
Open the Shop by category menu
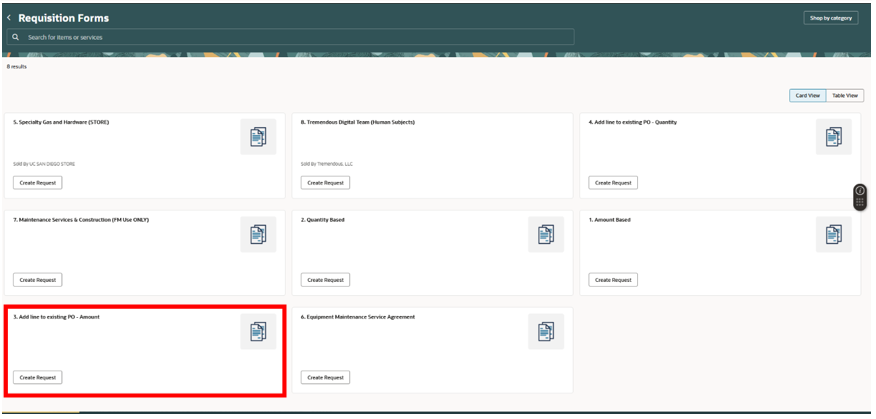(830, 18)
